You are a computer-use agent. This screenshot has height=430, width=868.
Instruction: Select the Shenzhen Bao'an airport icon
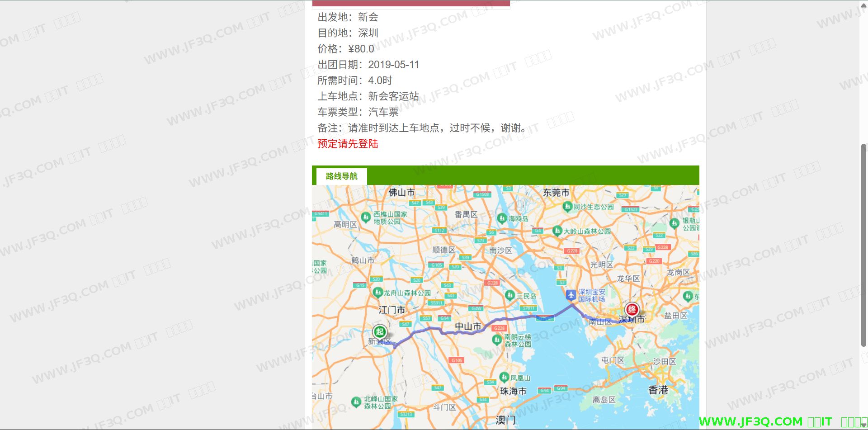pyautogui.click(x=571, y=295)
